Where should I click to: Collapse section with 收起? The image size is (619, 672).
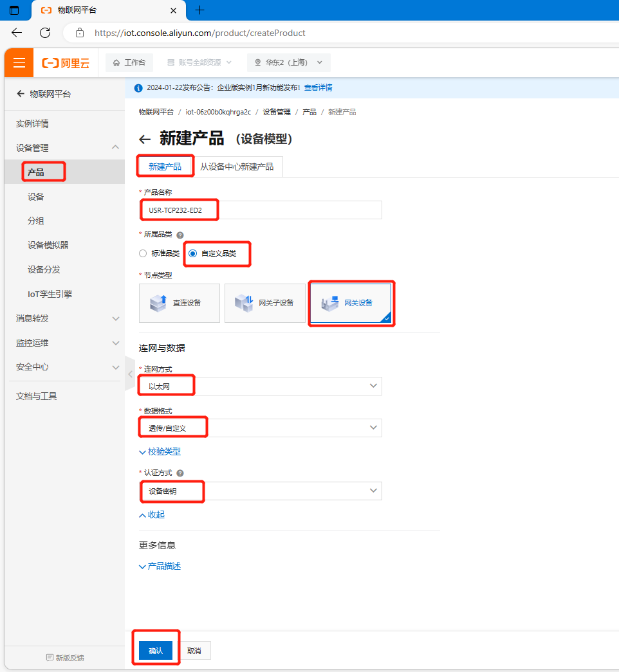coord(152,514)
